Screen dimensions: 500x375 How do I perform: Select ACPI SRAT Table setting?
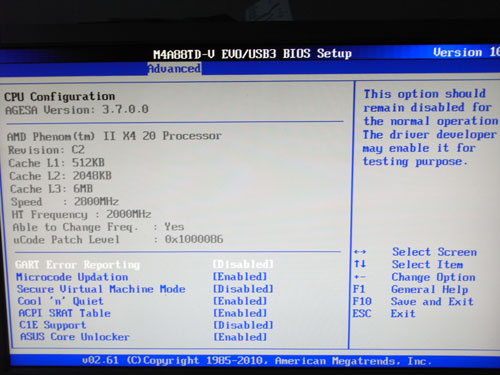coord(64,313)
